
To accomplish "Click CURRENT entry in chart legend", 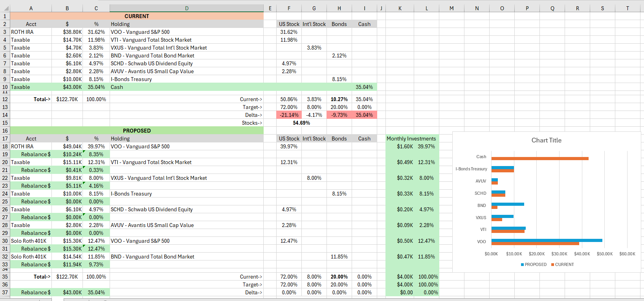I will [562, 264].
